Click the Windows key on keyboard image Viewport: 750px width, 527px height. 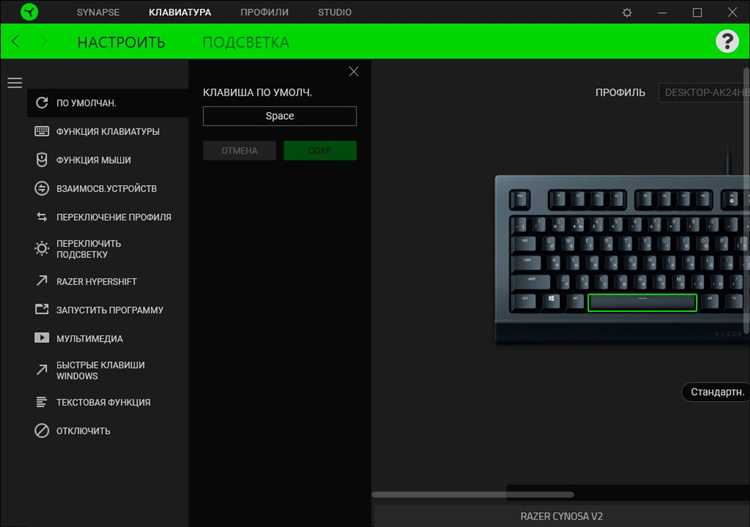coord(551,301)
